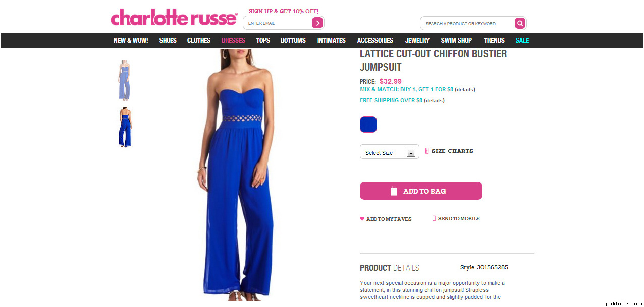The image size is (644, 307).
Task: Open the Free Shipping details link
Action: pyautogui.click(x=434, y=101)
